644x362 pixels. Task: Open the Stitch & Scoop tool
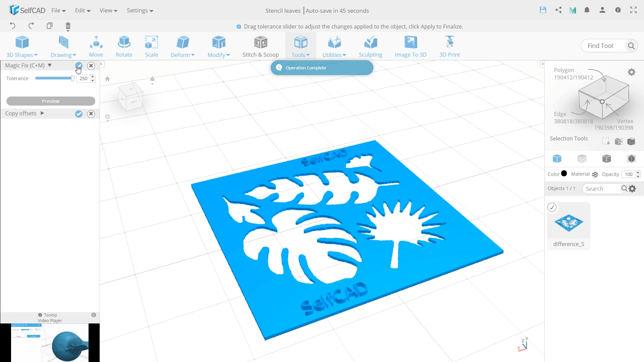261,46
